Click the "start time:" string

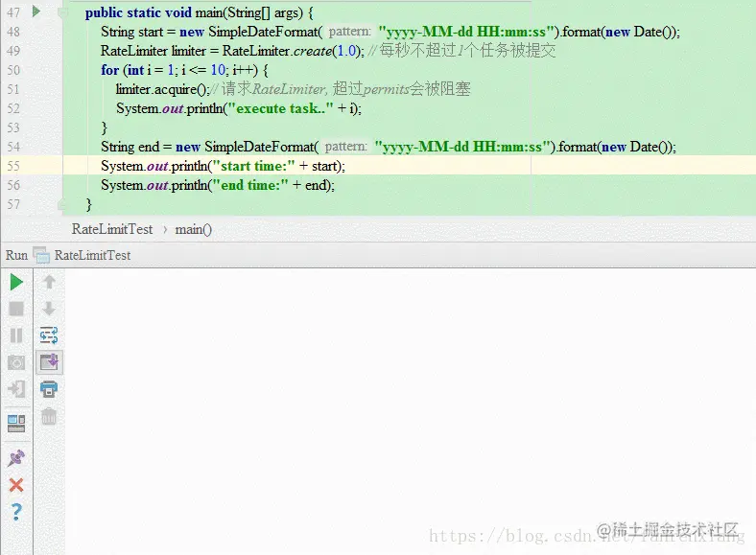253,166
